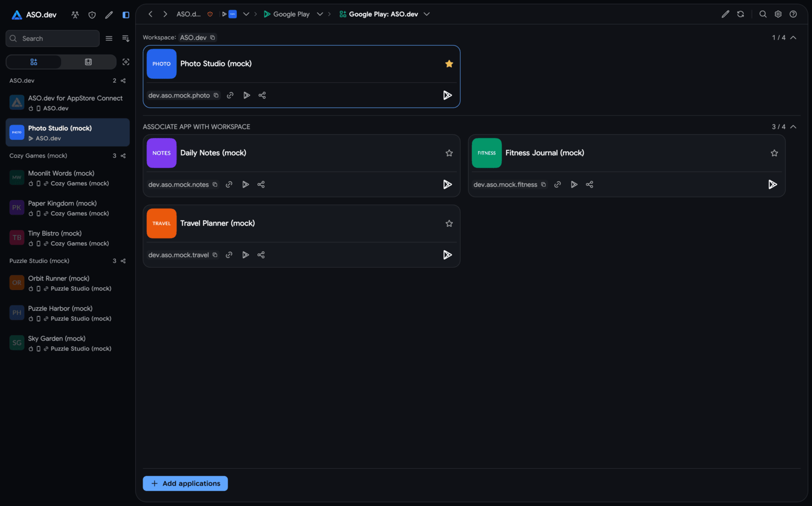
Task: Favorite the Fitness Journal (mock) app
Action: [774, 153]
